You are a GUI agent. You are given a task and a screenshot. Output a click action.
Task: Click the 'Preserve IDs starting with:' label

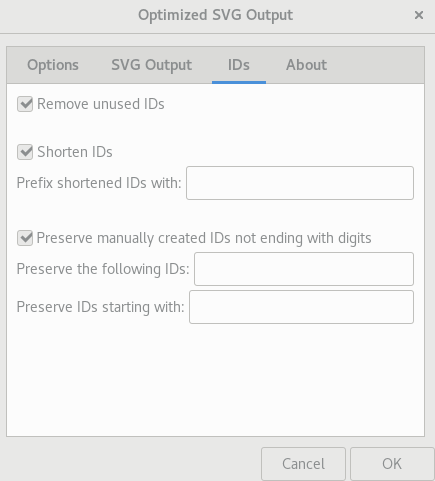tap(100, 307)
